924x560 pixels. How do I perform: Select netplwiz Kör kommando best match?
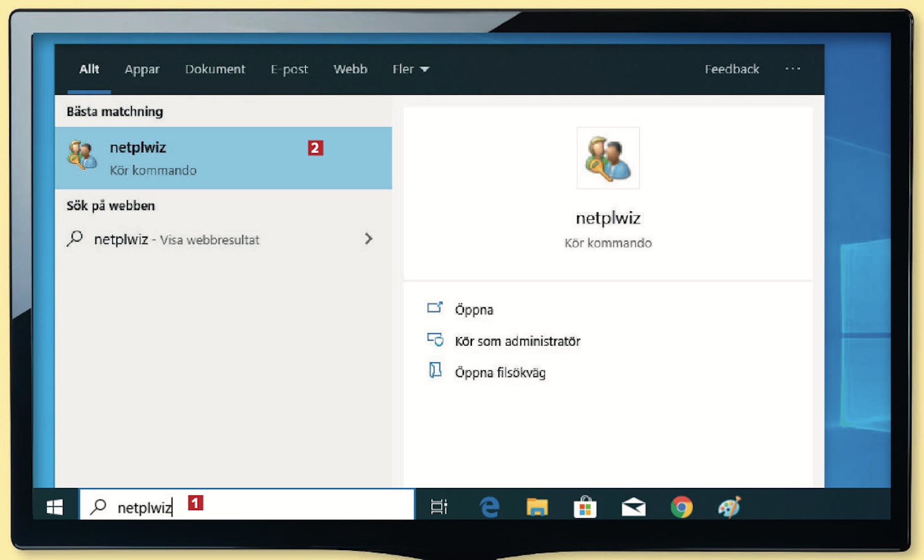click(224, 158)
